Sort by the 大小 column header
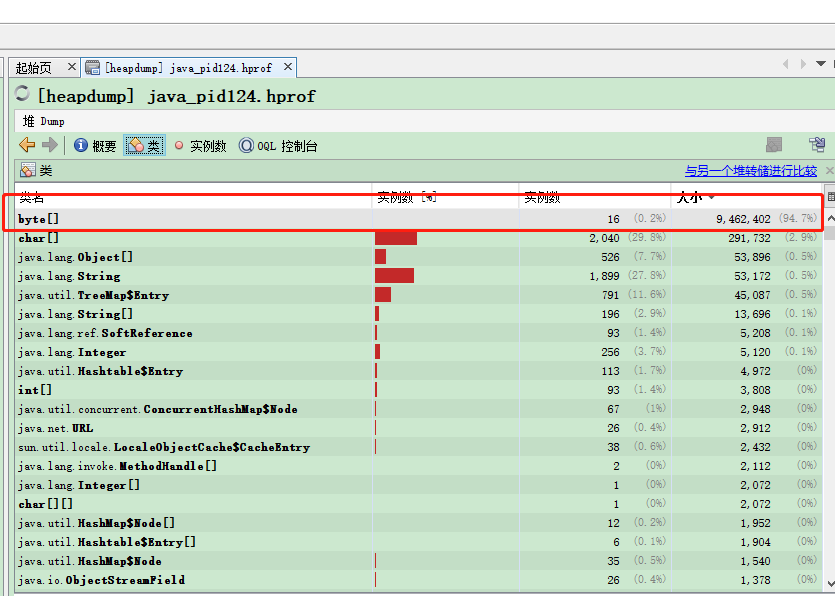 coord(746,198)
